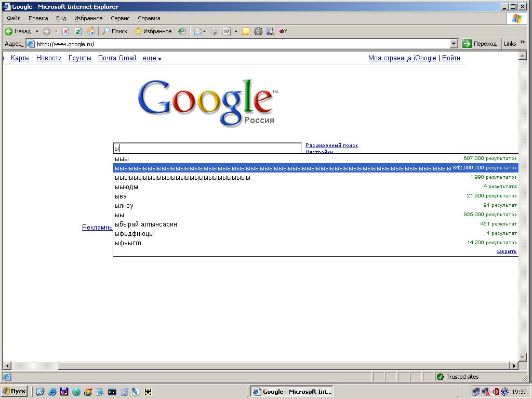
Task: Select the suggestion with 1,990 results
Action: pyautogui.click(x=315, y=178)
